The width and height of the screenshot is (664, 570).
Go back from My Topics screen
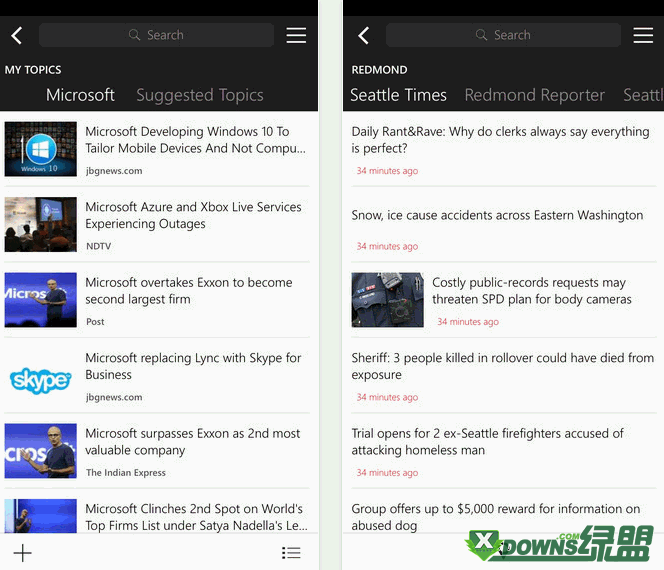click(x=17, y=36)
